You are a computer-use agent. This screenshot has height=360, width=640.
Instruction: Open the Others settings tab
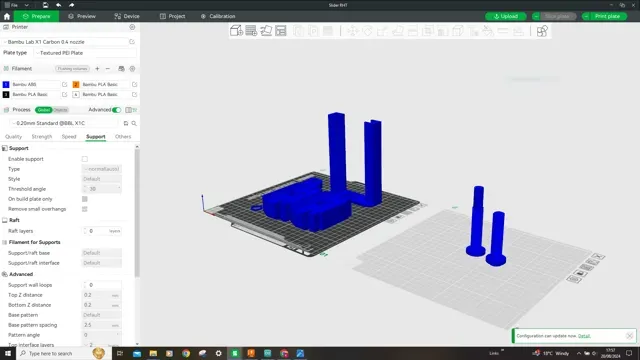tap(123, 137)
